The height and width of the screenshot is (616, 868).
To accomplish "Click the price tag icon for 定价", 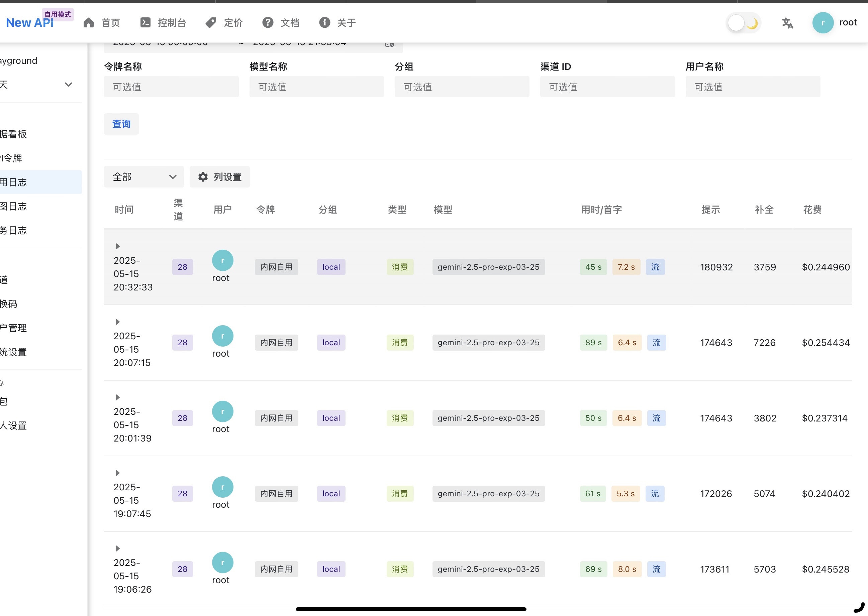I will point(211,23).
